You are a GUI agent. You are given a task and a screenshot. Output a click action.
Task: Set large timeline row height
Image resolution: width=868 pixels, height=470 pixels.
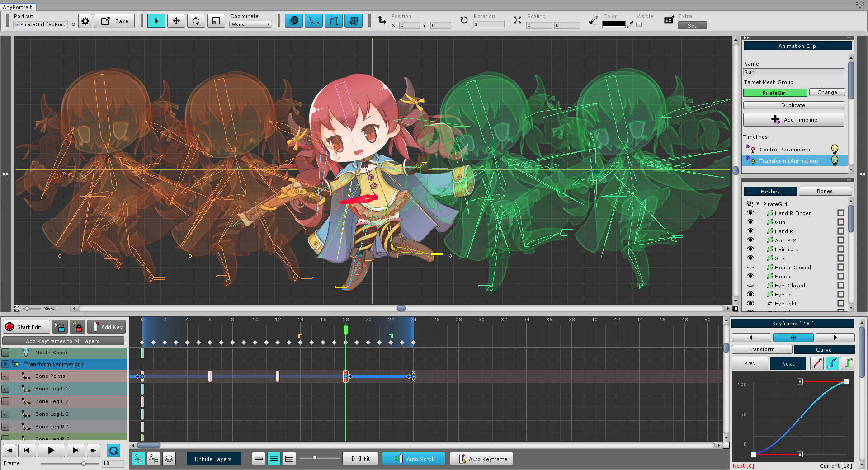tap(289, 459)
